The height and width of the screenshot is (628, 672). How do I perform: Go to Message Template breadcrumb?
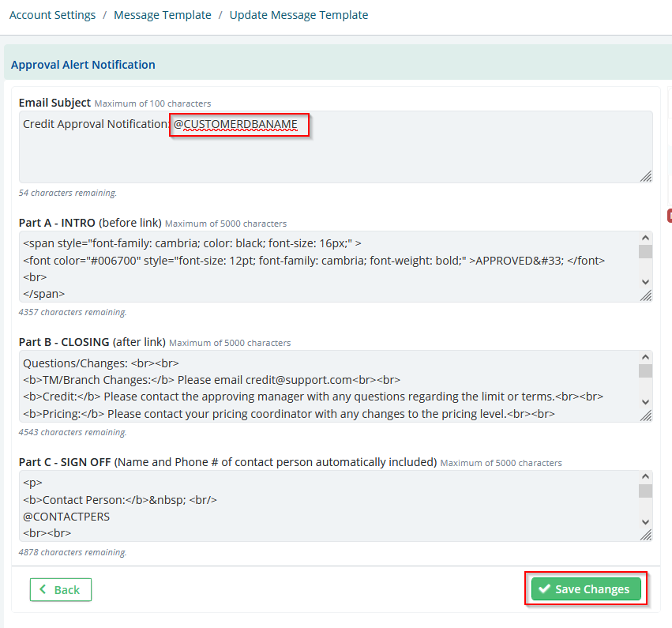163,15
